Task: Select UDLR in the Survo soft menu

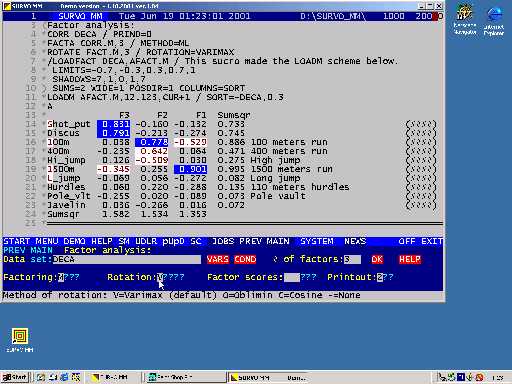Action: coord(146,241)
